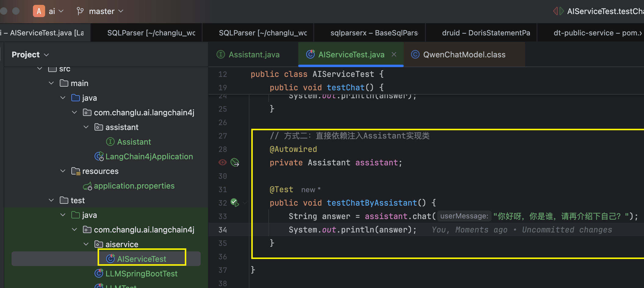This screenshot has width=644, height=288.
Task: Collapse the resources folder
Action: pos(63,171)
